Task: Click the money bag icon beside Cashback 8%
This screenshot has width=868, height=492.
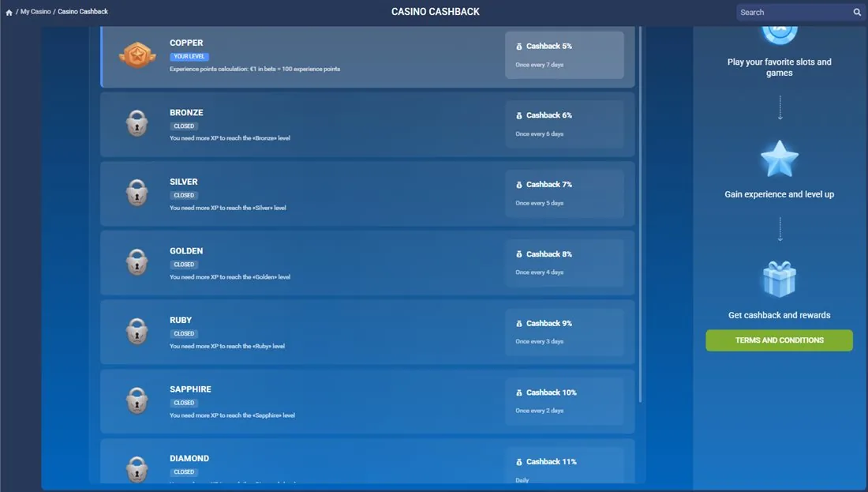Action: click(x=519, y=254)
